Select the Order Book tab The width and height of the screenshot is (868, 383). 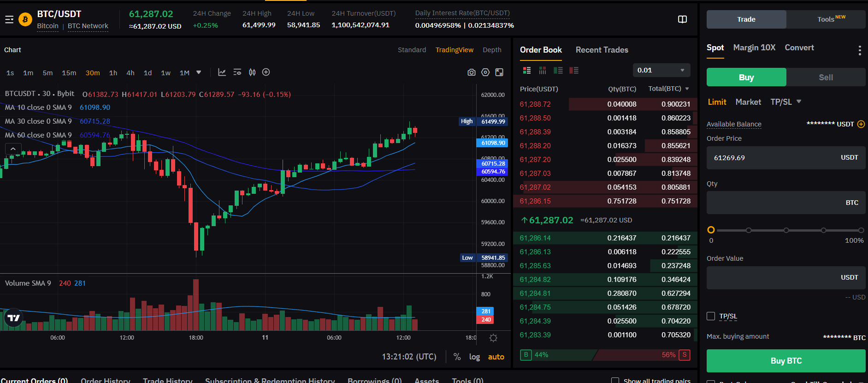click(x=541, y=50)
